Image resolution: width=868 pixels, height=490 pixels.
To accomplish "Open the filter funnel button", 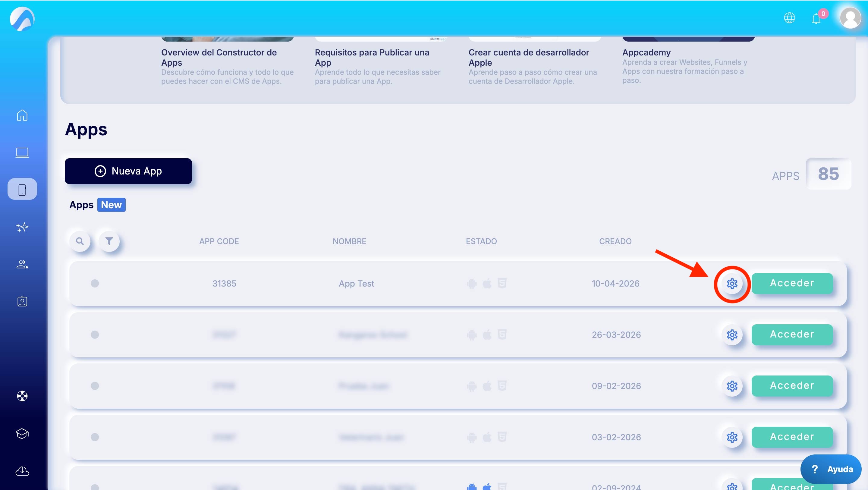I will 109,241.
